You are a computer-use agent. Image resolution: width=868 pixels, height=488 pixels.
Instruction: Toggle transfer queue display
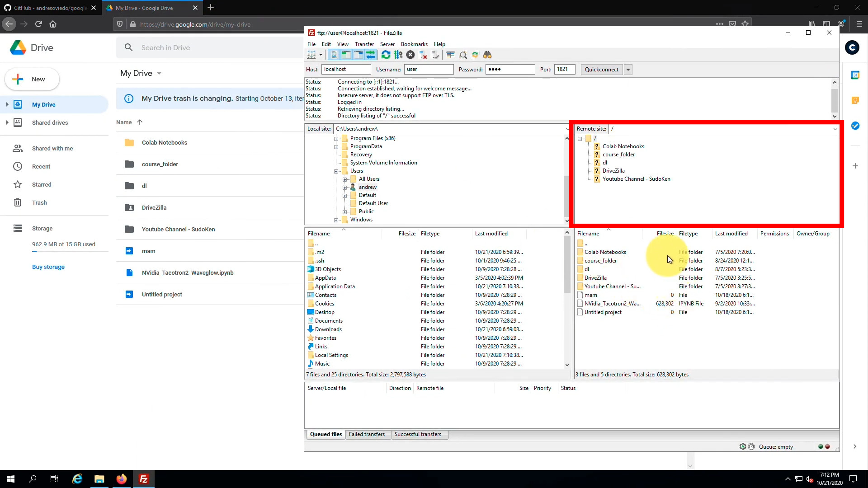pyautogui.click(x=371, y=55)
